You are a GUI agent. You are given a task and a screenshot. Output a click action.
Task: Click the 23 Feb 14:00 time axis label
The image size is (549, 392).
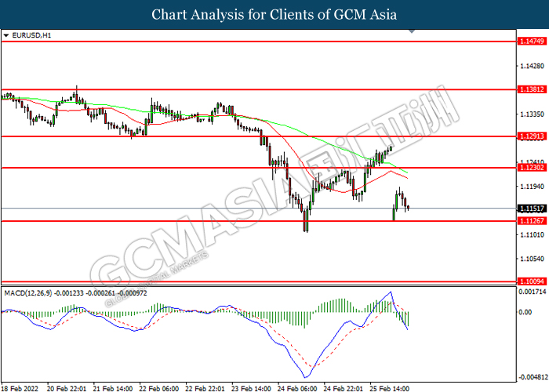pyautogui.click(x=251, y=389)
